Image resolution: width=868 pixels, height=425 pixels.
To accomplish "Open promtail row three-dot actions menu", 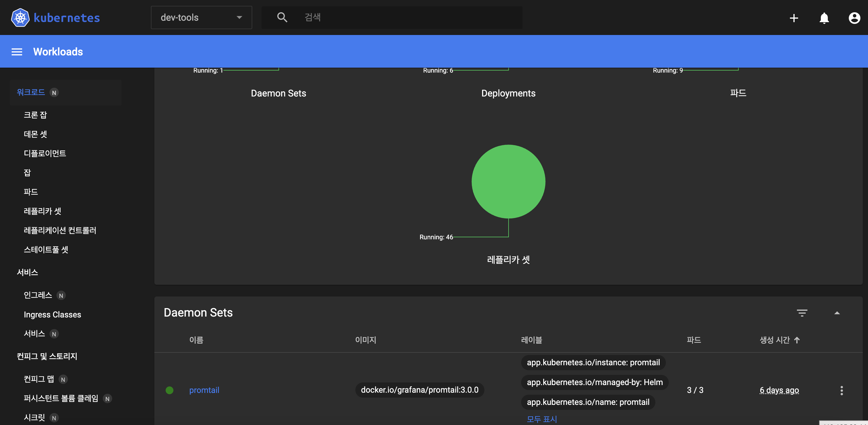I will tap(841, 390).
